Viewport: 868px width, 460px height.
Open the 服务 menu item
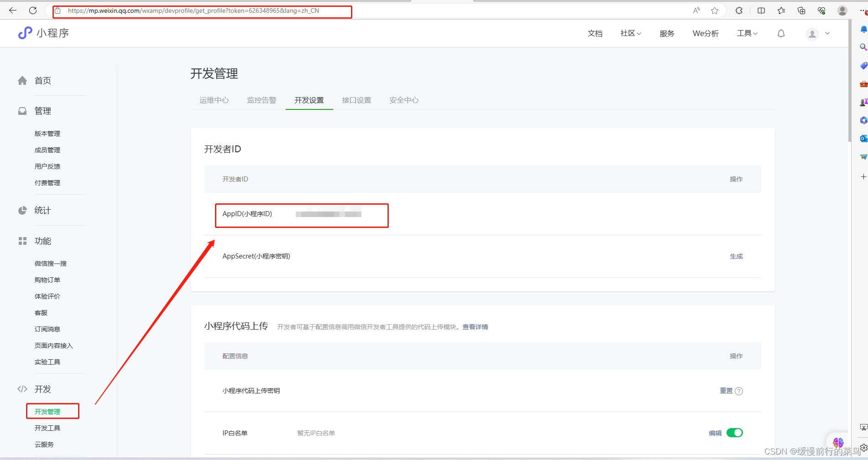coord(667,33)
